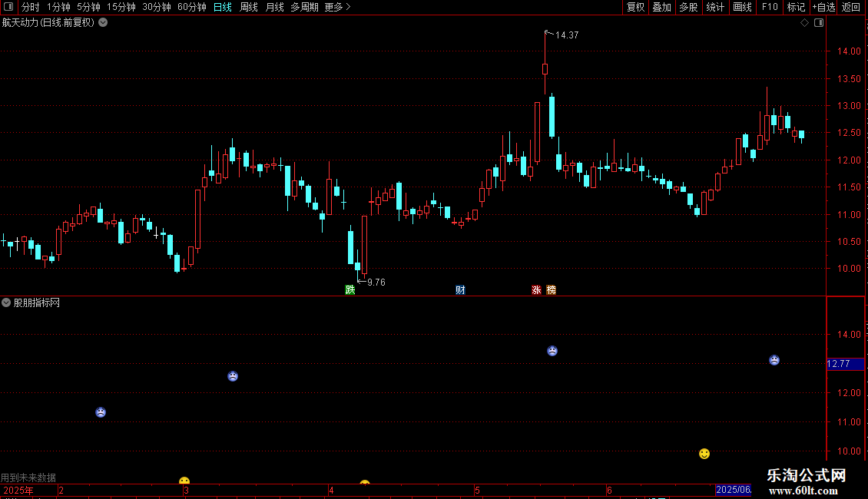Open the 股朋指标网 indicator dropdown arrow
Viewport: 868px width, 499px height.
pyautogui.click(x=6, y=302)
